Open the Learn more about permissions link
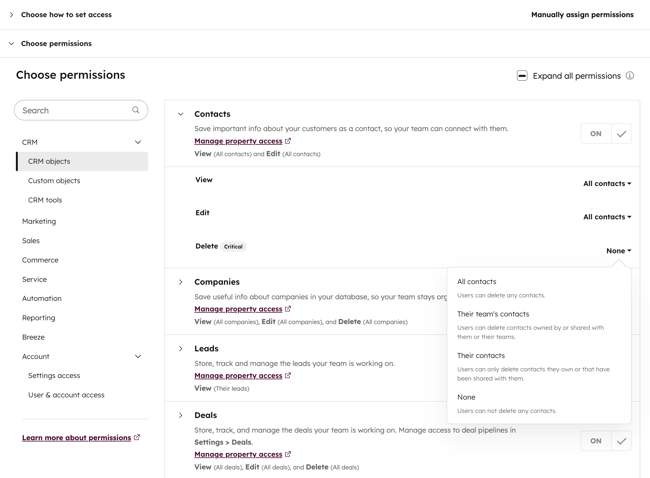Viewport: 650px width, 478px height. (x=77, y=437)
